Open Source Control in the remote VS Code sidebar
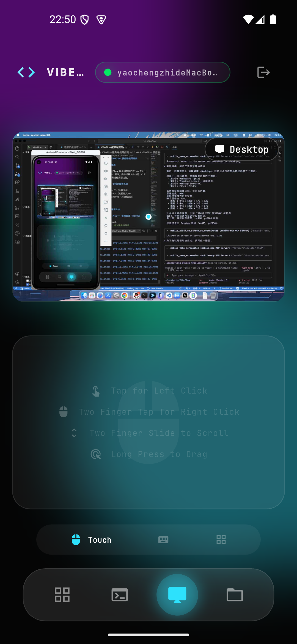The width and height of the screenshot is (297, 644). click(x=17, y=166)
